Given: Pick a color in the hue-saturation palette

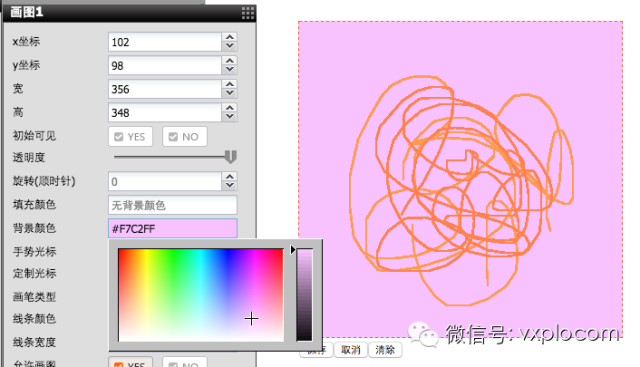Looking at the screenshot, I should (x=201, y=295).
